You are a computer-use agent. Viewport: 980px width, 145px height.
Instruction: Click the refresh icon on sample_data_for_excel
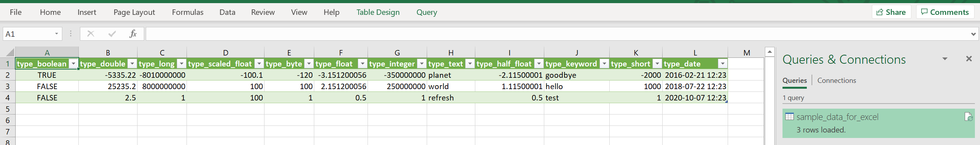pyautogui.click(x=968, y=116)
